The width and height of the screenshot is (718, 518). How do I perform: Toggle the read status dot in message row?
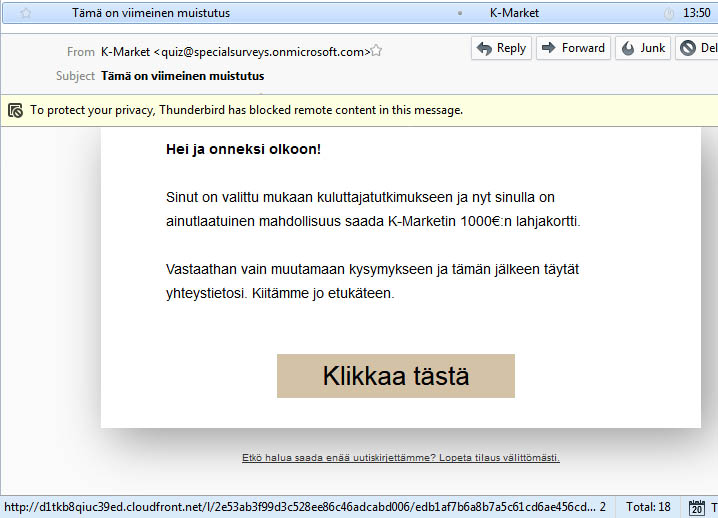(460, 13)
